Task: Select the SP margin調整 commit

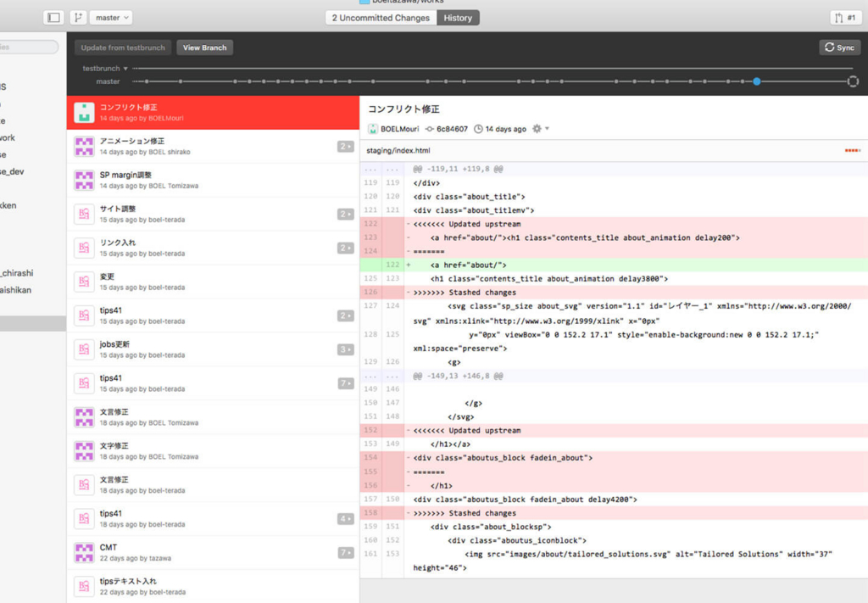Action: coord(213,180)
